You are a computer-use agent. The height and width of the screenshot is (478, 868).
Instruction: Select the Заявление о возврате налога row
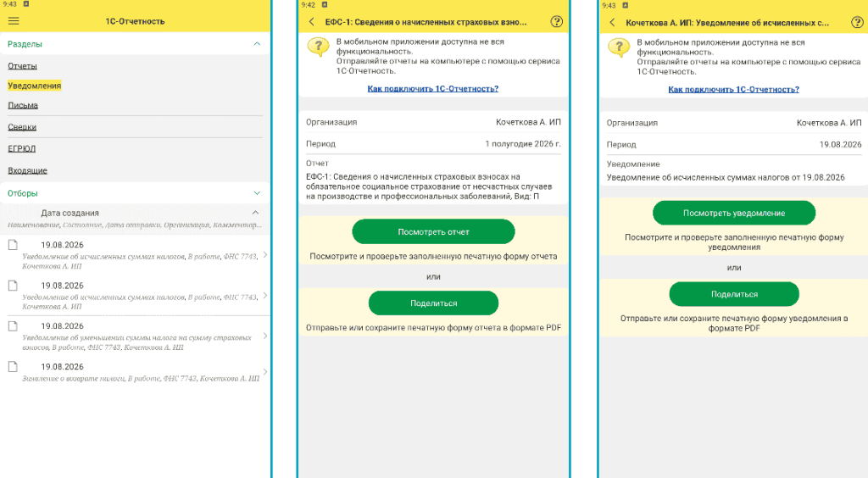tap(135, 372)
